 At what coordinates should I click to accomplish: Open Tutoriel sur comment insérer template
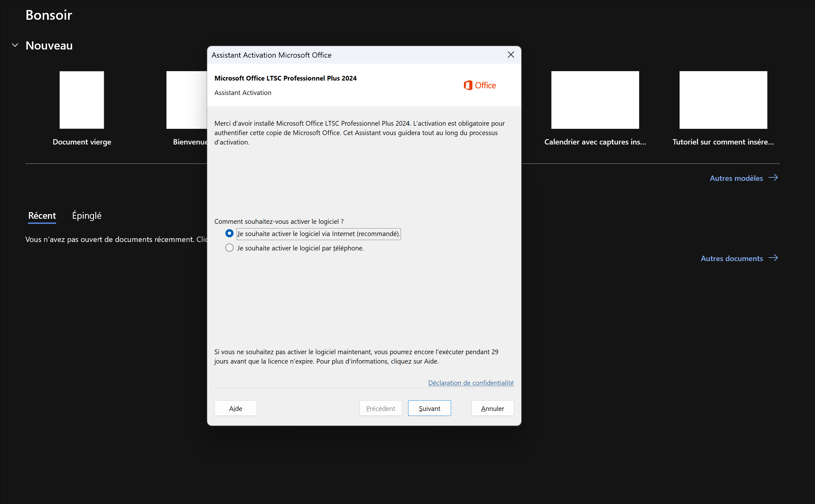pos(723,100)
